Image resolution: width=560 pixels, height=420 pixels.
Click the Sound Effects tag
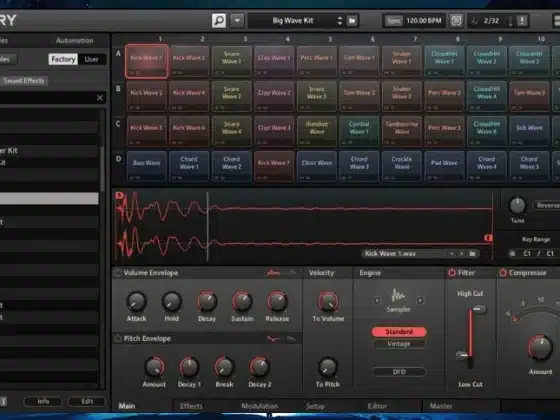point(24,81)
